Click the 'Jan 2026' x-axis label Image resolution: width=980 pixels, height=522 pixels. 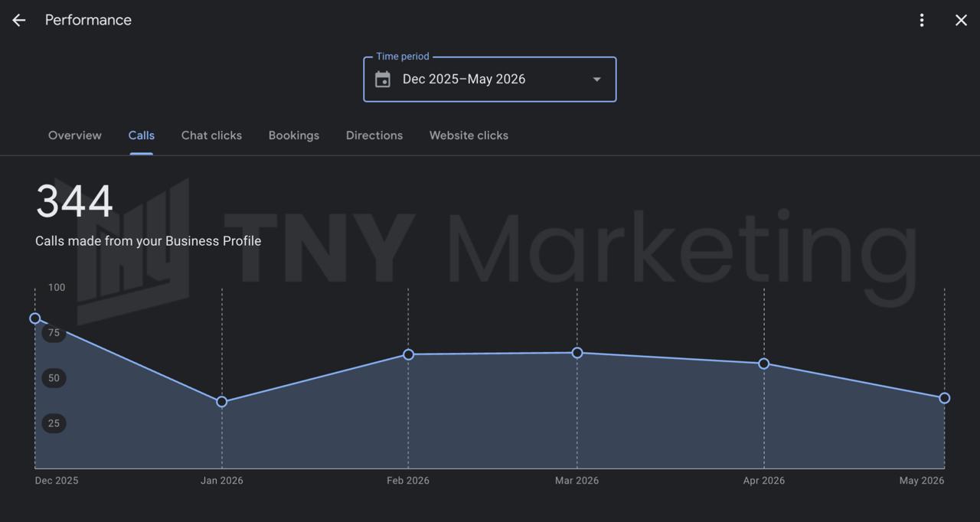222,481
